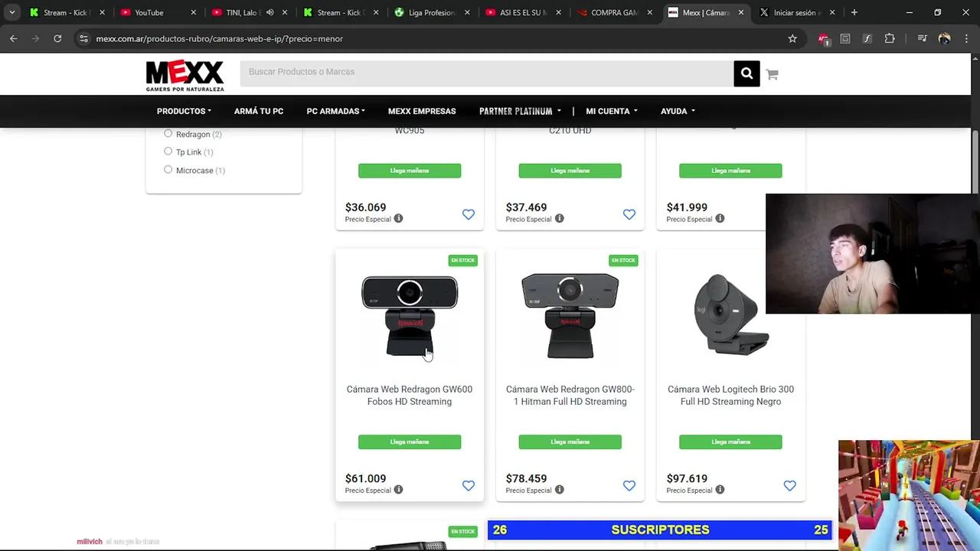Open the ARMÁ TU PC menu item

pyautogui.click(x=259, y=111)
